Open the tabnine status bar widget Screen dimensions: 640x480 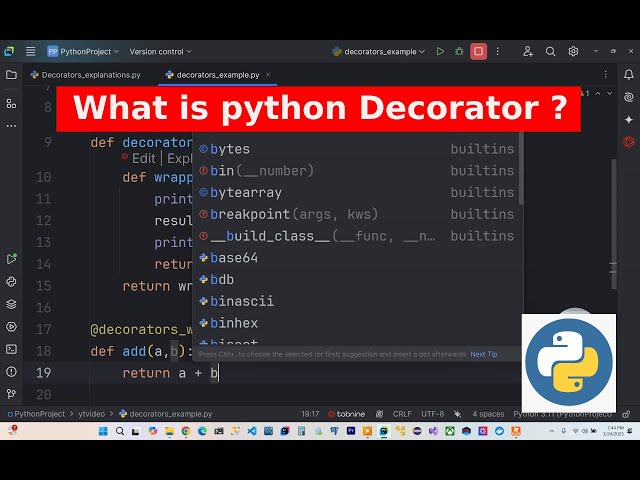coord(347,414)
